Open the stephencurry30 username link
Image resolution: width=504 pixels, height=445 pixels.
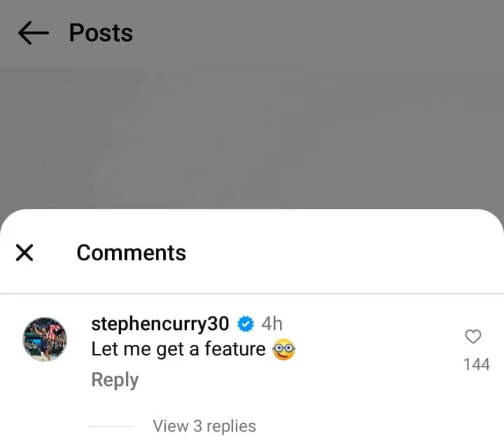[160, 323]
